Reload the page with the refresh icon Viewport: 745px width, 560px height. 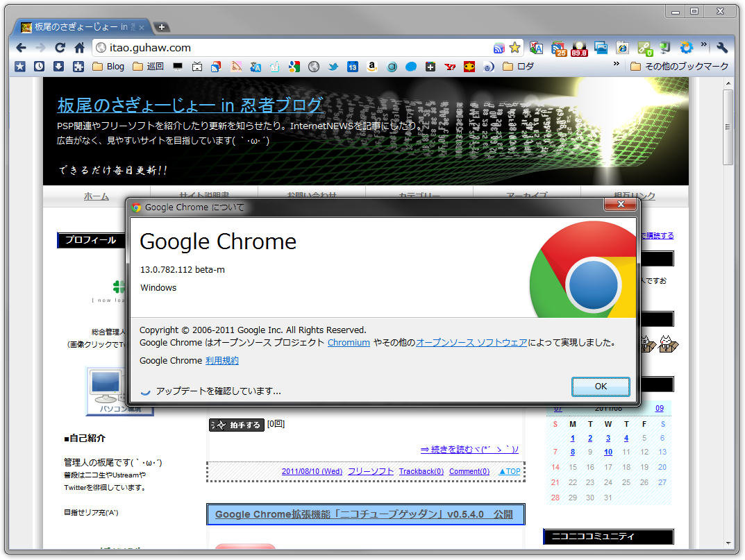tap(60, 47)
